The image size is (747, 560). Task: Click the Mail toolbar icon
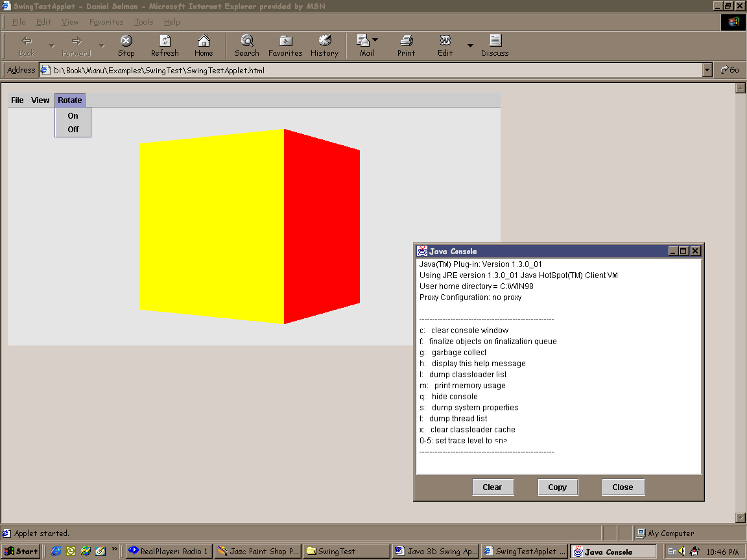(x=363, y=40)
